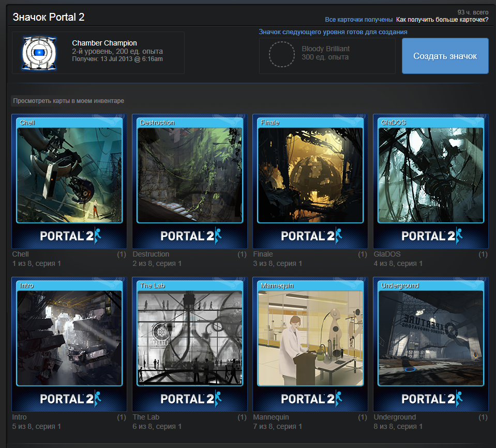
Task: Click the Значок Portal 2 heading
Action: pos(49,17)
